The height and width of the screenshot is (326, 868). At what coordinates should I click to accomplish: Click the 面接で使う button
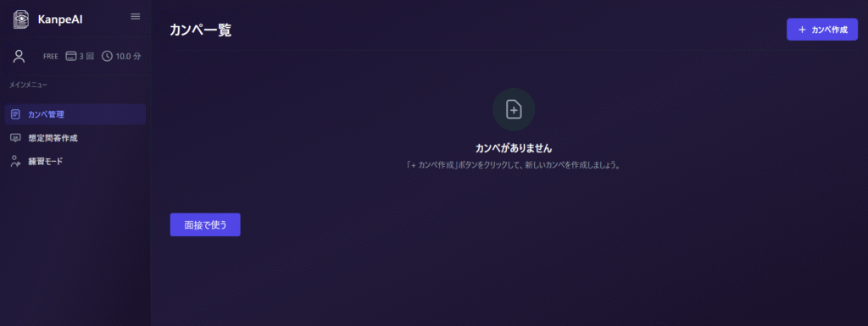point(205,225)
